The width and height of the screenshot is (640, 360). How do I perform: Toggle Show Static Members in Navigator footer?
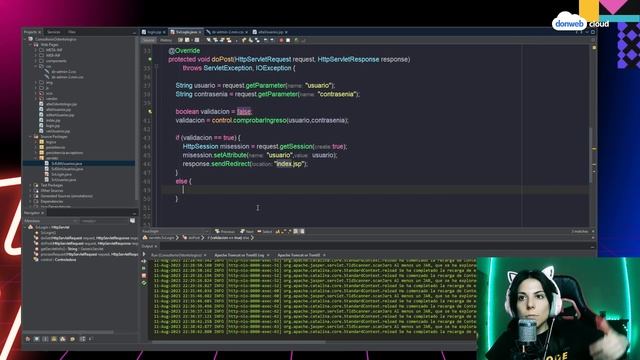(x=45, y=339)
